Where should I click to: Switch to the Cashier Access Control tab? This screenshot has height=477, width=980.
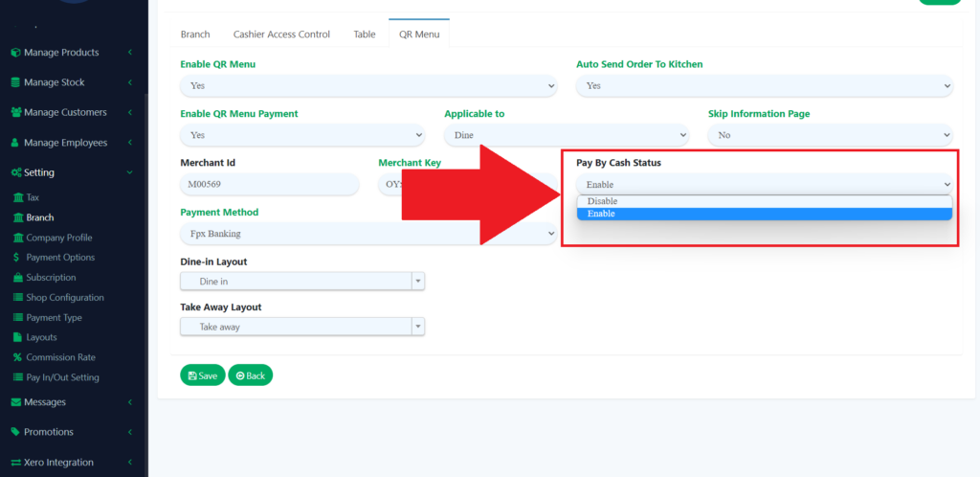[x=281, y=34]
